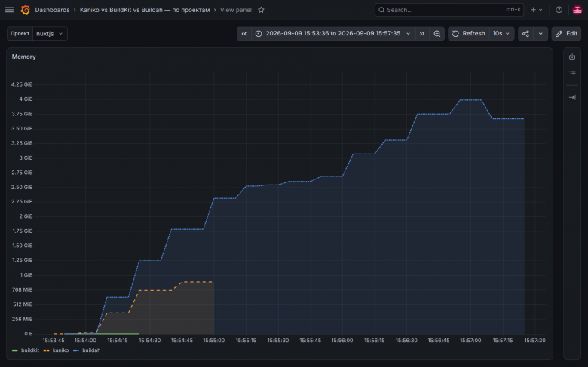Image resolution: width=588 pixels, height=367 pixels.
Task: Toggle the buildkit legend series
Action: coord(30,350)
